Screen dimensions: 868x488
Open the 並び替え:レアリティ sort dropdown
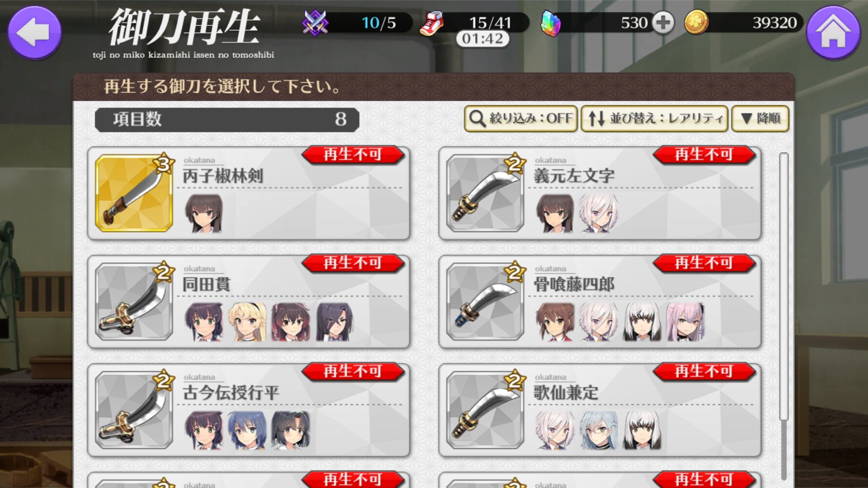pyautogui.click(x=654, y=118)
